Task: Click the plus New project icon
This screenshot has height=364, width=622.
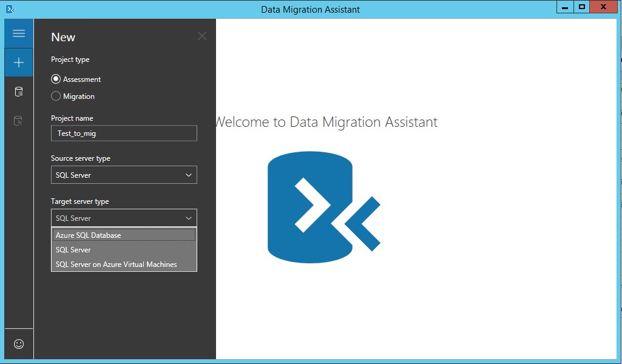Action: [x=19, y=62]
